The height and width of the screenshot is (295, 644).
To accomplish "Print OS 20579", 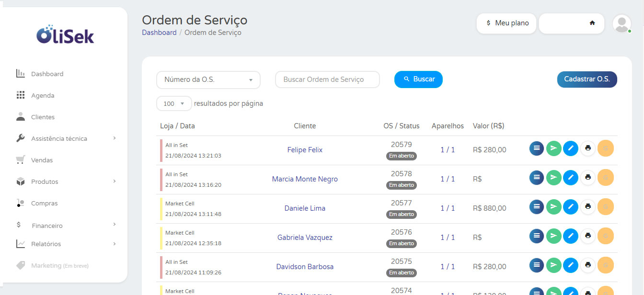I will [588, 148].
